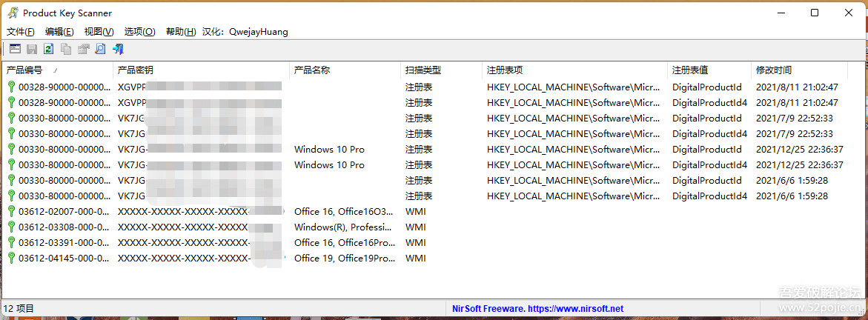
Task: Click 'DigitalProductId4' value dated 2021/6/6 1:59:28
Action: 709,196
